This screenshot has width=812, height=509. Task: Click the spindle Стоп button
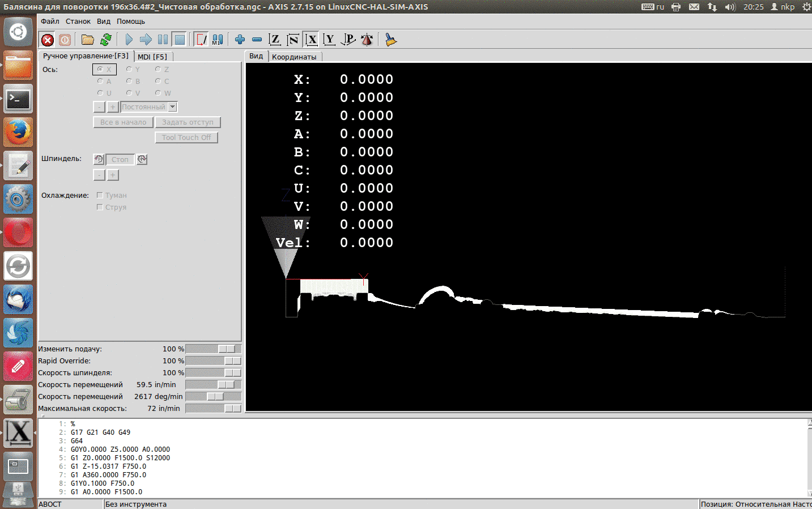tap(120, 159)
